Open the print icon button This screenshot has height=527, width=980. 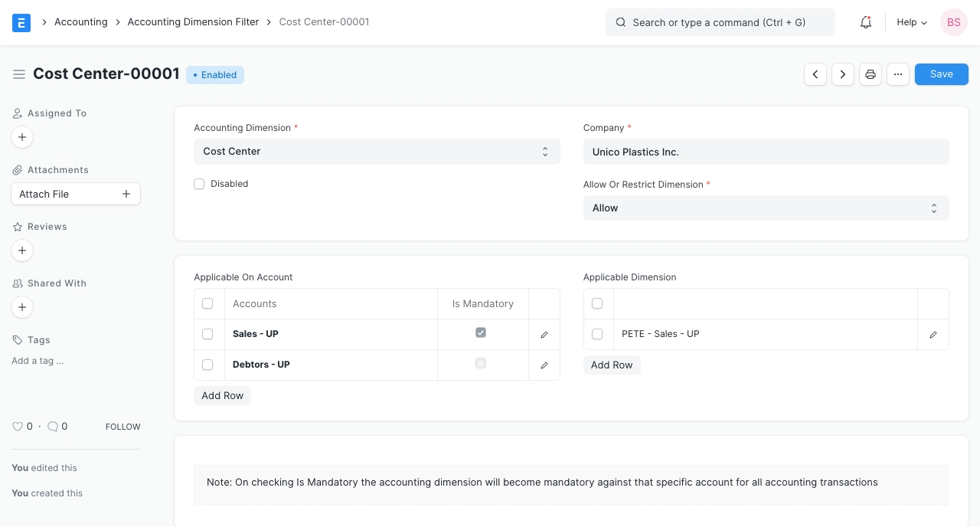pyautogui.click(x=871, y=74)
